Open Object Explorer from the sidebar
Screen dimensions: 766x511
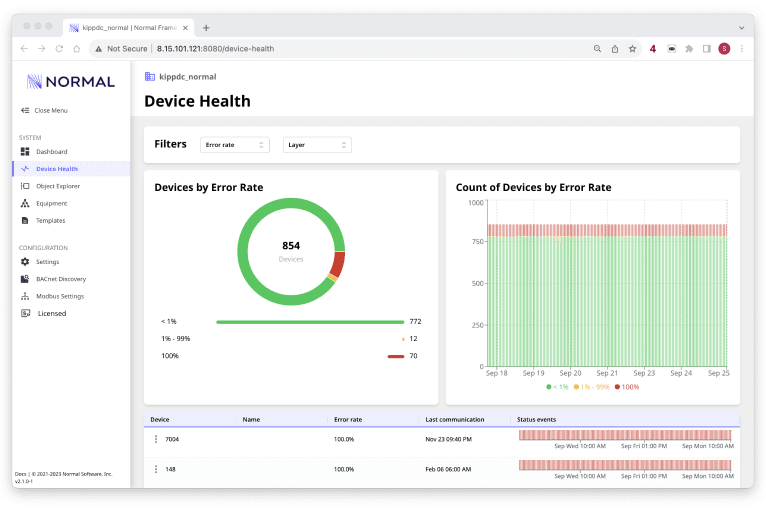[x=71, y=186]
